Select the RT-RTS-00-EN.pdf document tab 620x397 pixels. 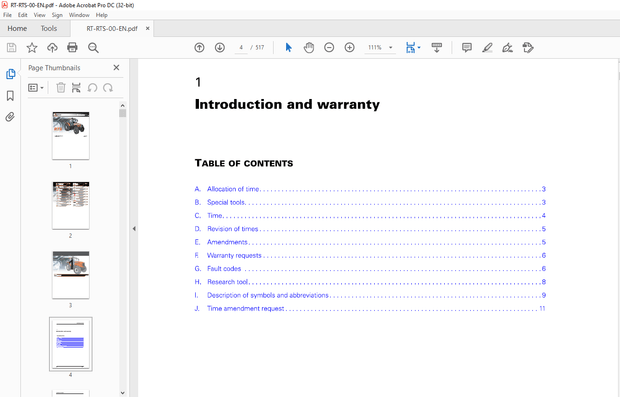tap(112, 28)
